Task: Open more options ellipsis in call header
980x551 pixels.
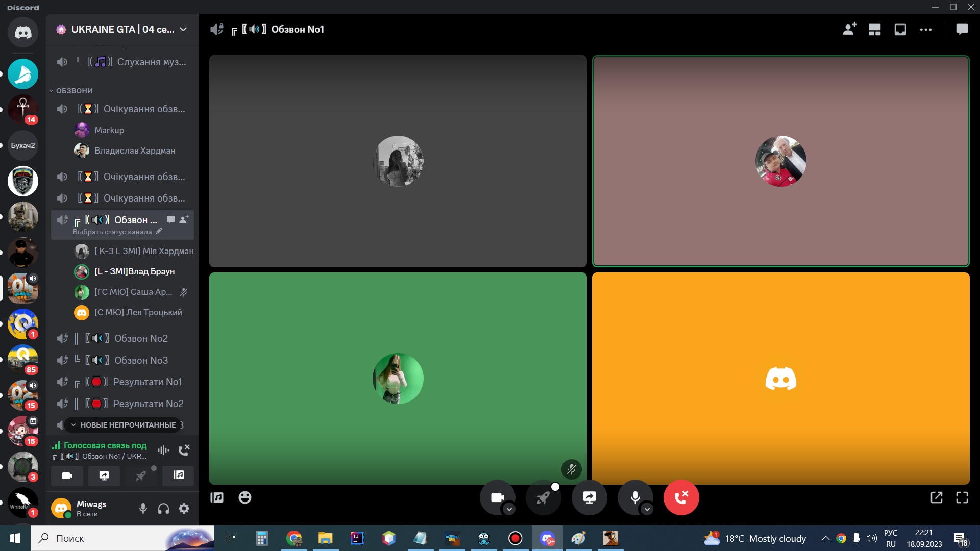Action: (x=926, y=30)
